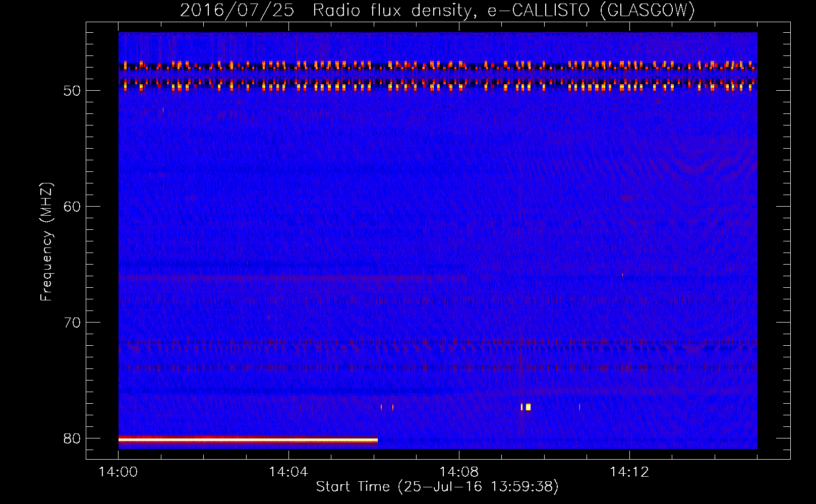This screenshot has width=816, height=504.
Task: Click the 14:04 time tick label
Action: [x=288, y=472]
